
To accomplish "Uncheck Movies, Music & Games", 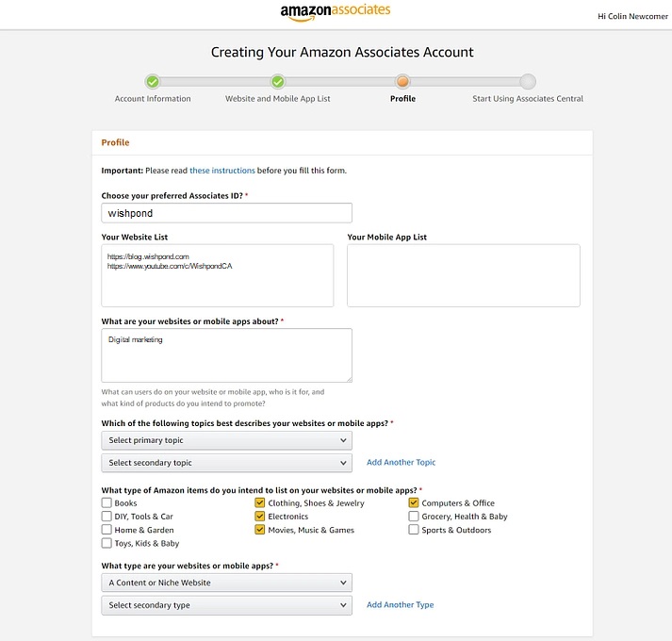I will tap(260, 530).
